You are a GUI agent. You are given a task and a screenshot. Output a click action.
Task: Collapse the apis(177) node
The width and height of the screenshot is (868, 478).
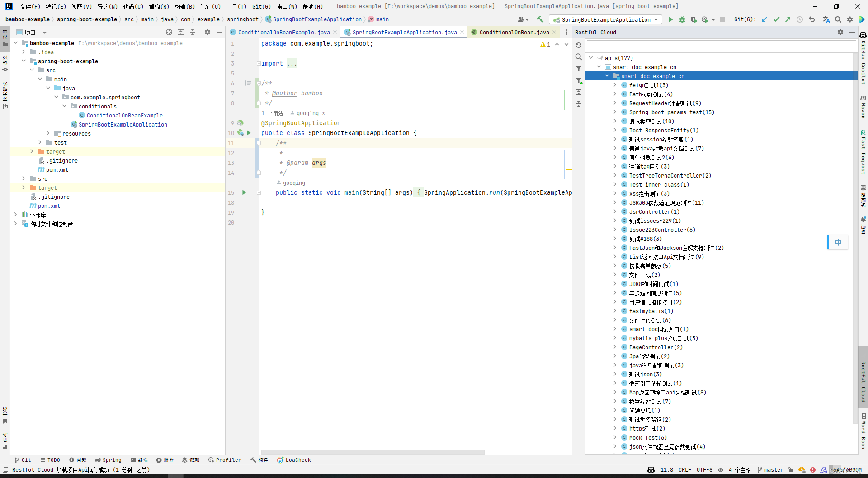point(591,58)
